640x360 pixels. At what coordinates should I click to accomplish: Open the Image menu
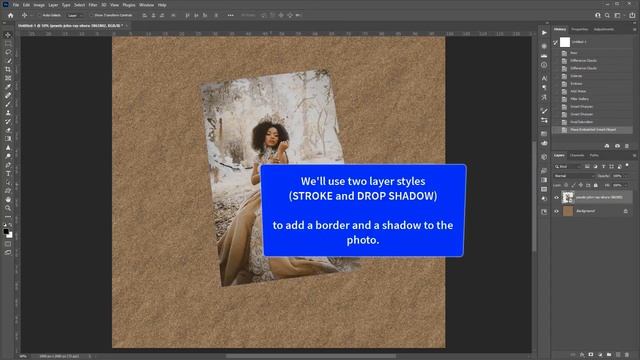pos(39,5)
